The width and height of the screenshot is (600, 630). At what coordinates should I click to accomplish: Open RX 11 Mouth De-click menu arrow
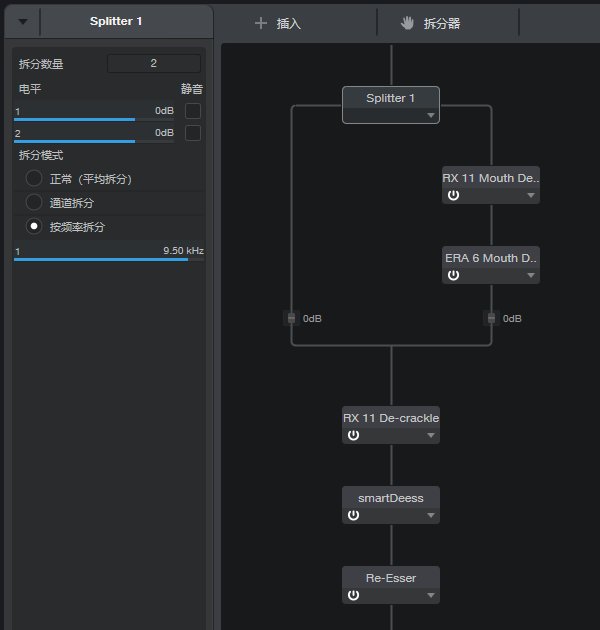pos(531,195)
